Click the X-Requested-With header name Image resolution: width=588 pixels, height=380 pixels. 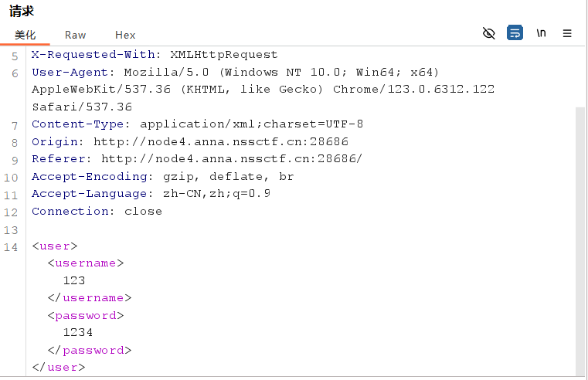tap(93, 55)
